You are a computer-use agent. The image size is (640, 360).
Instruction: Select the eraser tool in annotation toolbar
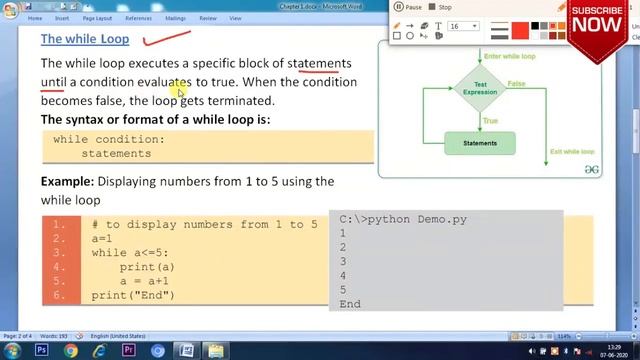click(424, 26)
